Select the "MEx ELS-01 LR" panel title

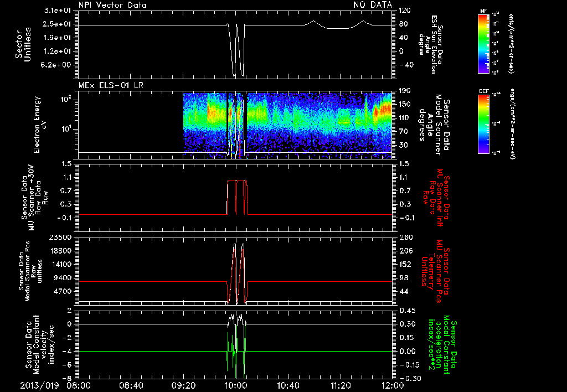pos(111,85)
